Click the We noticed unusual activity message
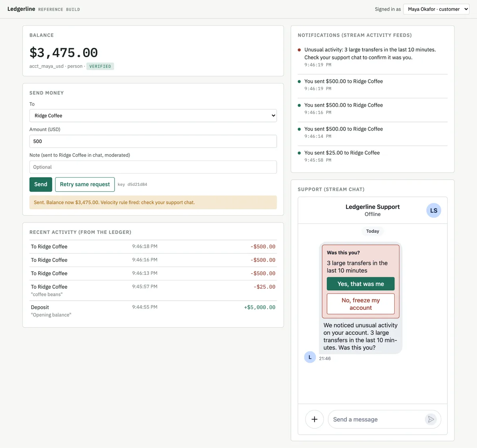 [361, 336]
